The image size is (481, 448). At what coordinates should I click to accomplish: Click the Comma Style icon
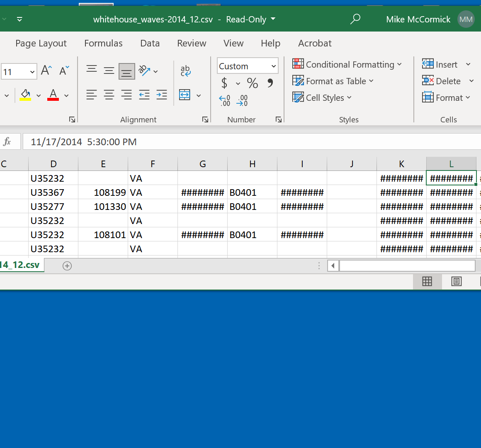click(270, 83)
